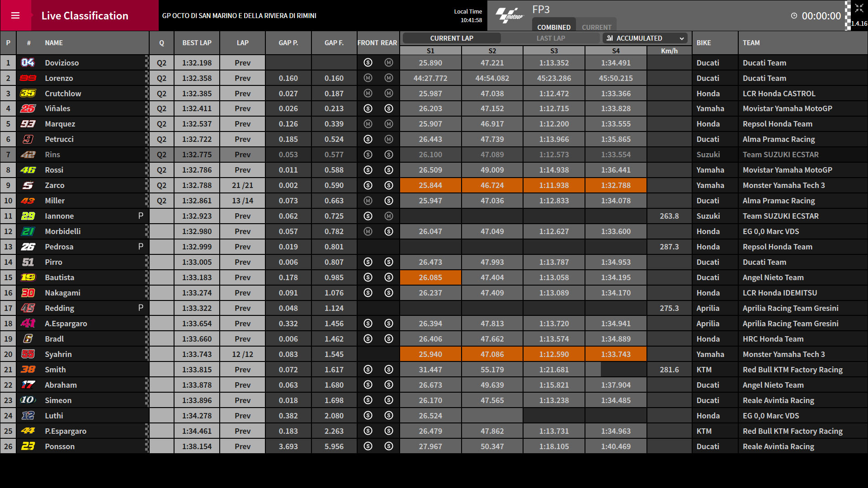Click the session timer clock icon
This screenshot has height=488, width=868.
pos(794,16)
